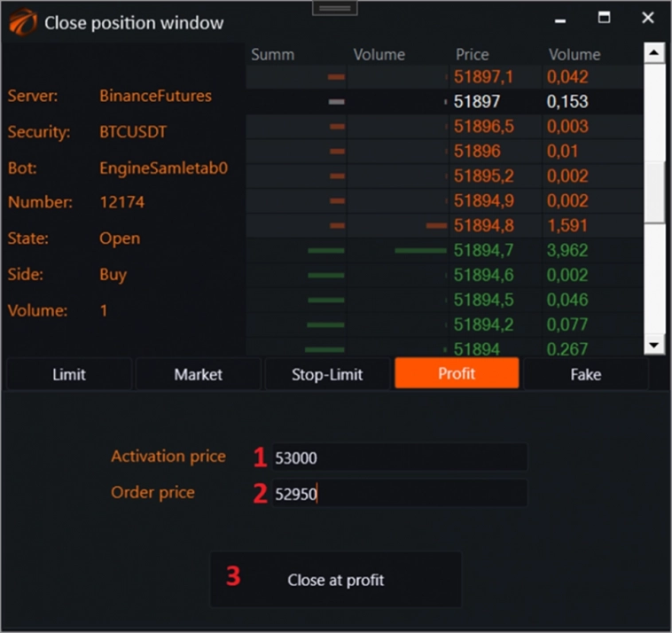
Task: Click the BinanceFutures server value
Action: 155,96
